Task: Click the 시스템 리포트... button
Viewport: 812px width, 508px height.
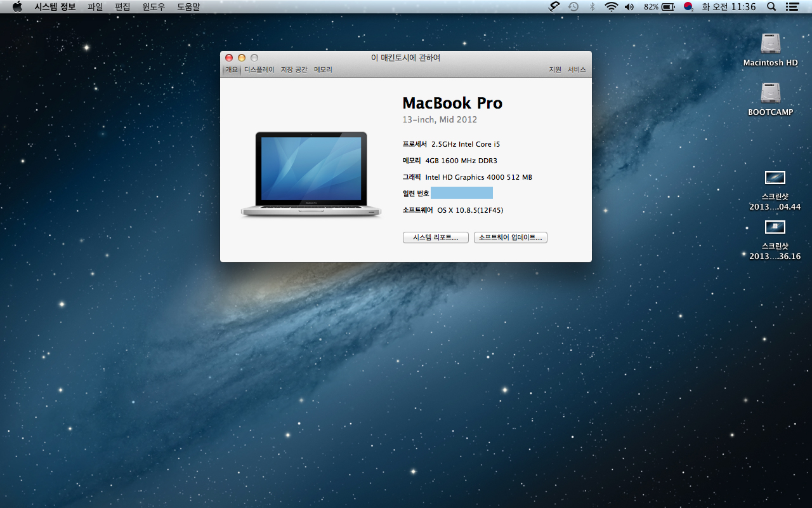Action: (436, 237)
